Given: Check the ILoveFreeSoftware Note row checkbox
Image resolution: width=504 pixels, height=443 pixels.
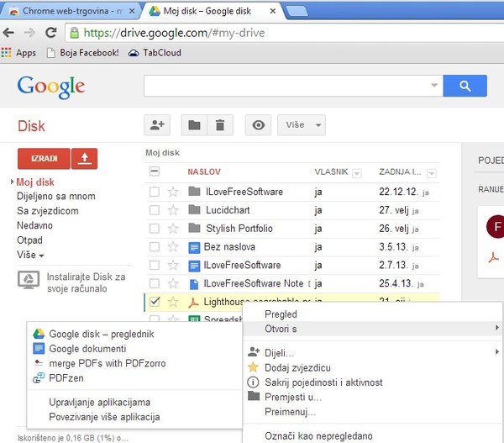Looking at the screenshot, I should [155, 283].
